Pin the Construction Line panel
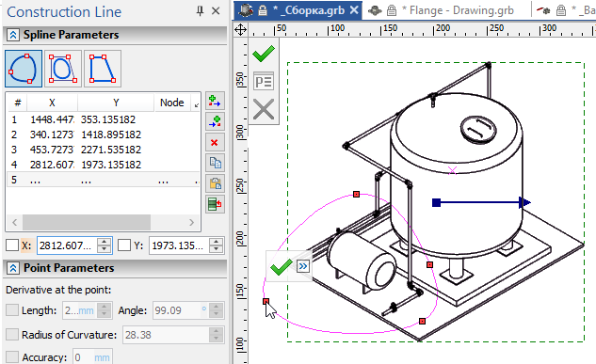 pyautogui.click(x=200, y=11)
